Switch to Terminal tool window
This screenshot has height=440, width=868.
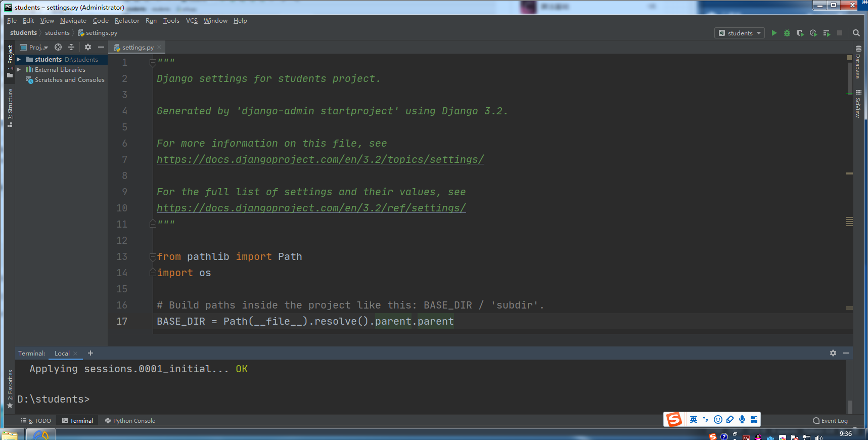77,421
